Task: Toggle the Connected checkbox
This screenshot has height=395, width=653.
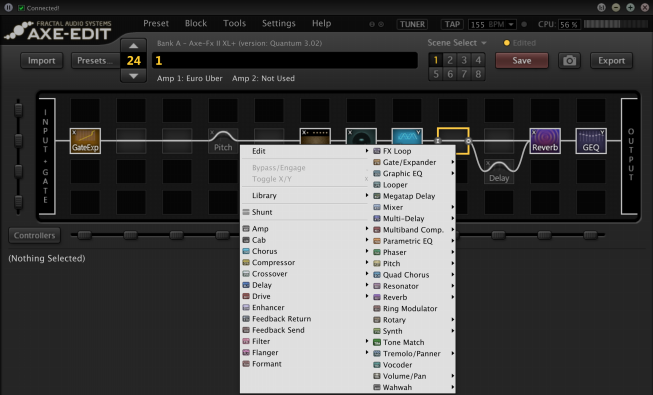Action: 21,8
